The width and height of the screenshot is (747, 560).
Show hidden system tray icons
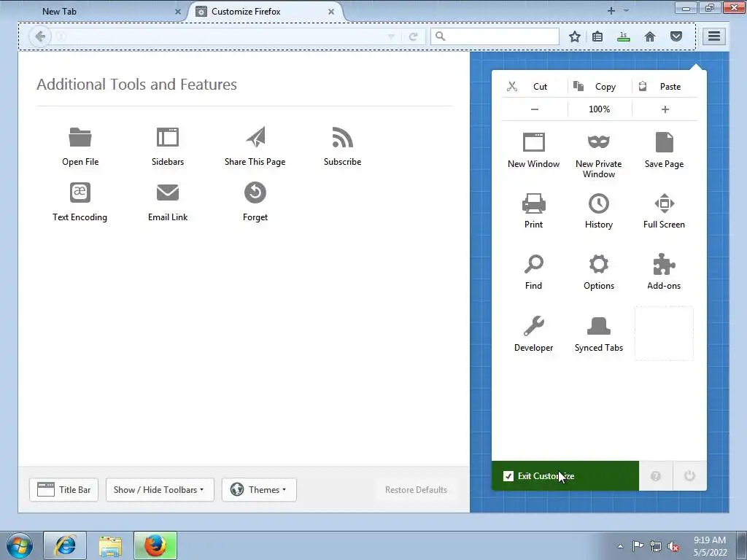(x=620, y=546)
